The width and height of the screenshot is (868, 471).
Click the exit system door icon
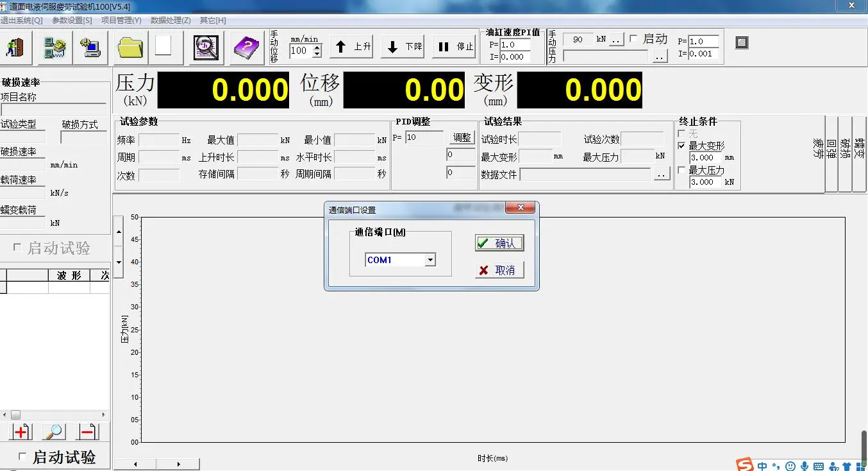pos(15,48)
